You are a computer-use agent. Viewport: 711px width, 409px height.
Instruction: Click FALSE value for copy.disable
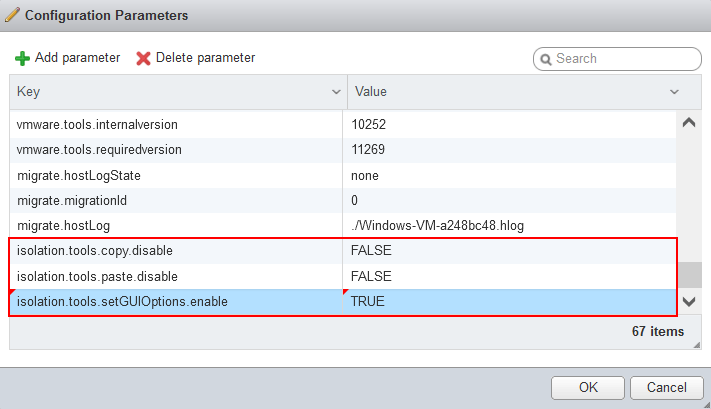point(371,251)
